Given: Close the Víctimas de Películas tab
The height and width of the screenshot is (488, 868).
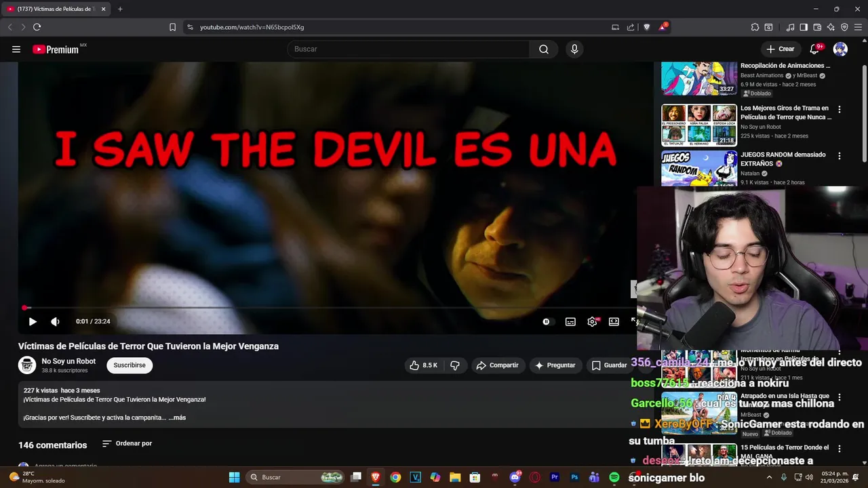Looking at the screenshot, I should pos(103,9).
